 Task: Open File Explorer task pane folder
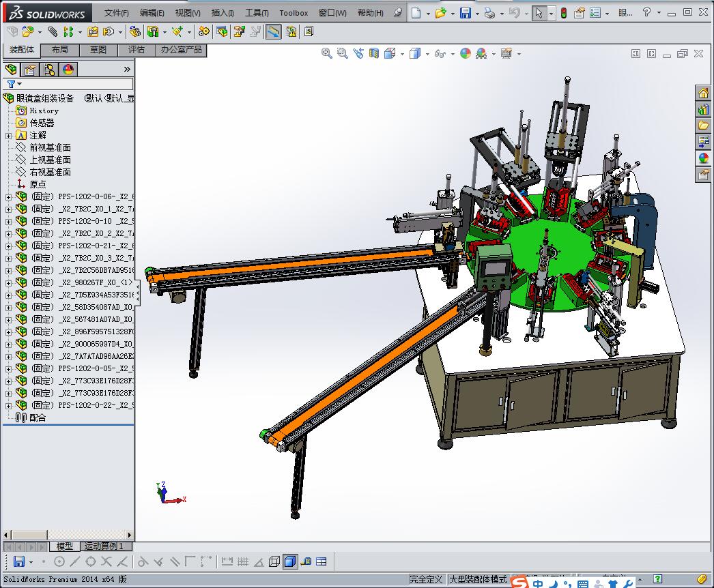coord(704,126)
